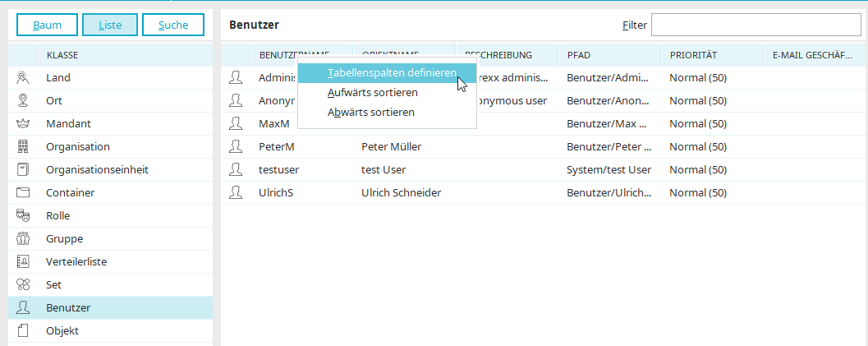The height and width of the screenshot is (346, 868).
Task: Click the Land class icon
Action: pyautogui.click(x=23, y=78)
